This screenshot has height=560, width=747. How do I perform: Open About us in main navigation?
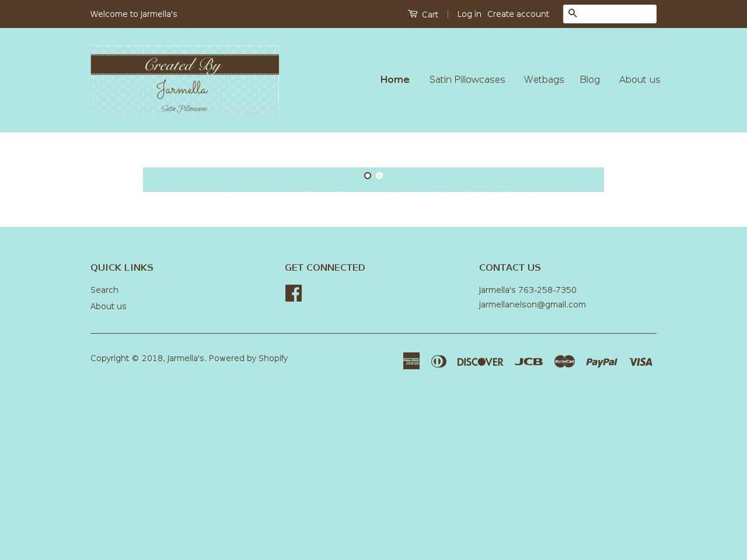click(x=640, y=79)
